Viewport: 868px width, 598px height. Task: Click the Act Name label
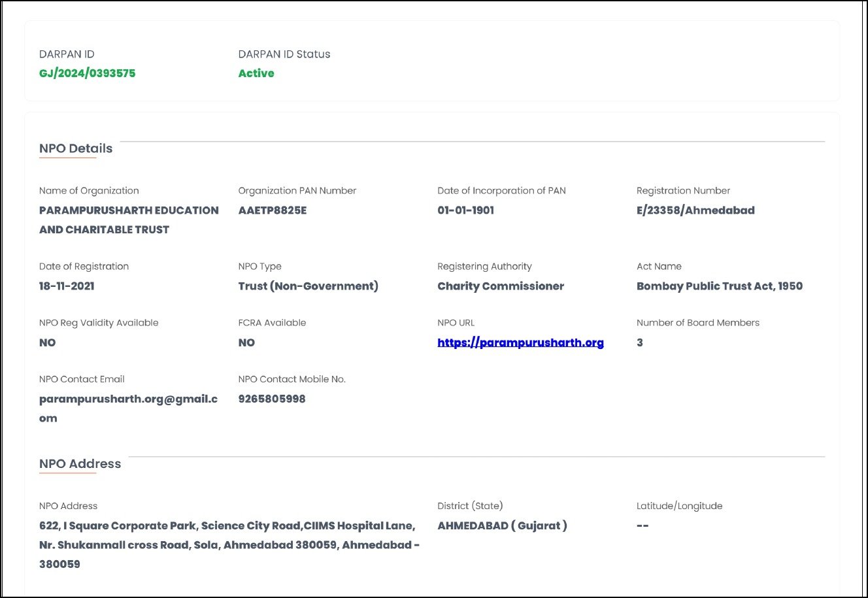pos(659,267)
